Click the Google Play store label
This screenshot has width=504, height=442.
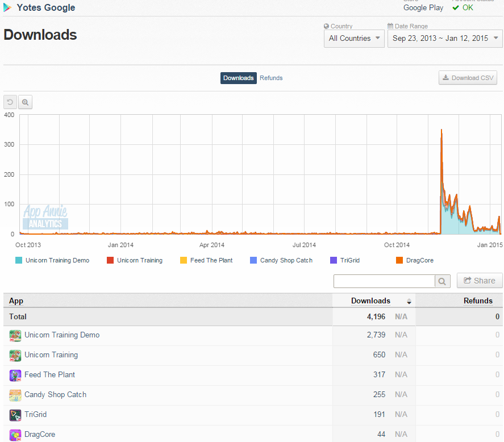[x=423, y=8]
